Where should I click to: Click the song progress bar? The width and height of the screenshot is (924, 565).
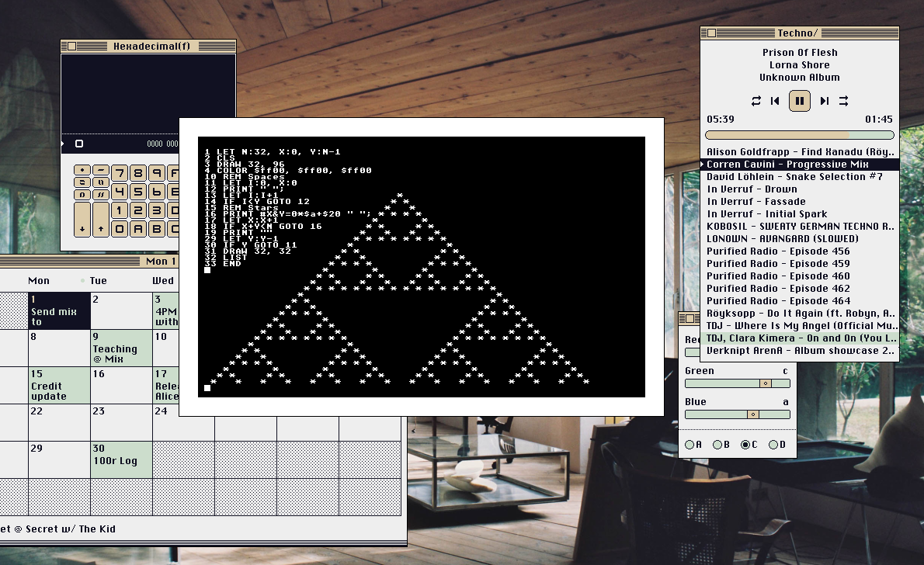[x=799, y=135]
